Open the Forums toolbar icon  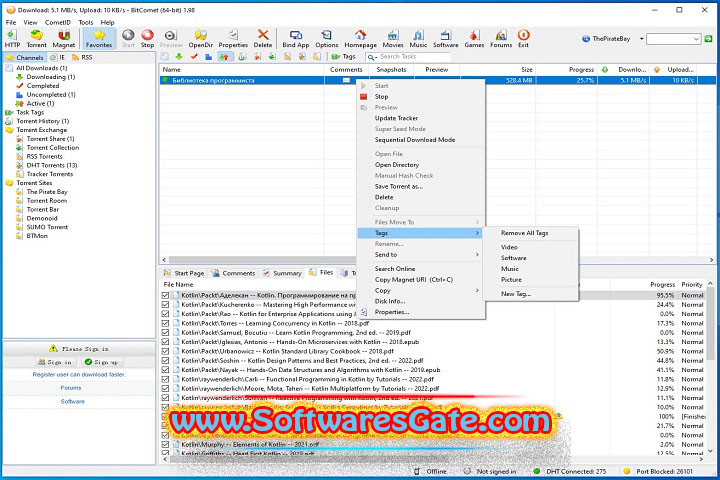tap(501, 39)
